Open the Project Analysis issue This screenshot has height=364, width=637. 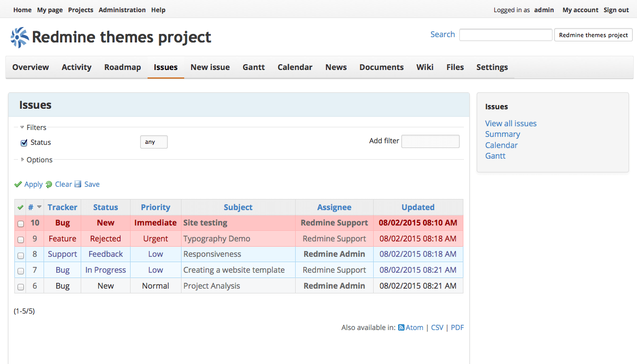pos(212,286)
